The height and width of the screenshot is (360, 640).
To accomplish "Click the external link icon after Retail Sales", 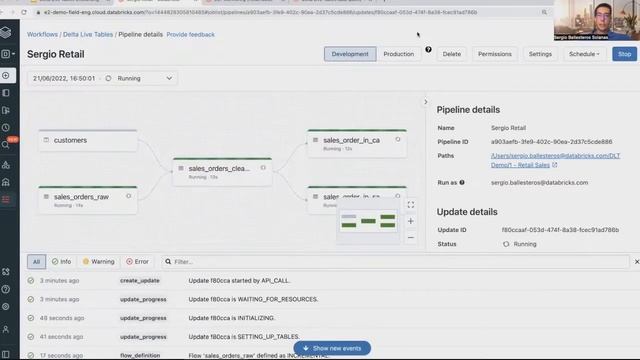I will 555,165.
